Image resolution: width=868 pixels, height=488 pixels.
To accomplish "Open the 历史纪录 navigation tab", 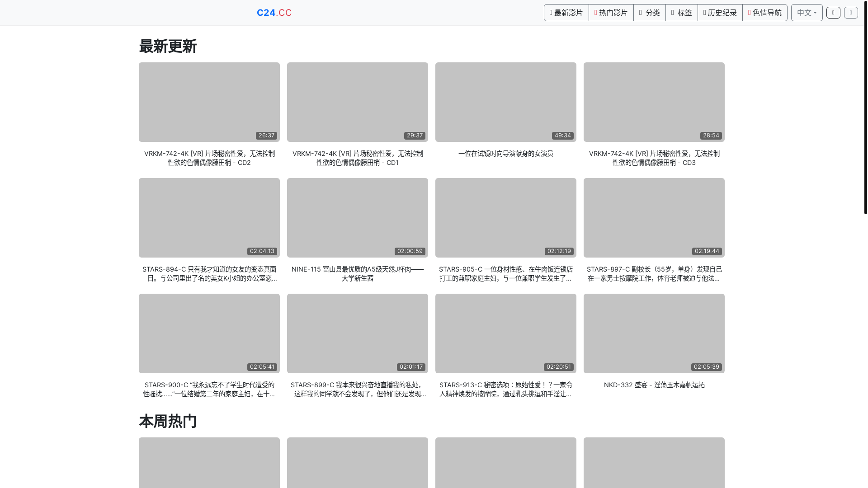I will (720, 13).
